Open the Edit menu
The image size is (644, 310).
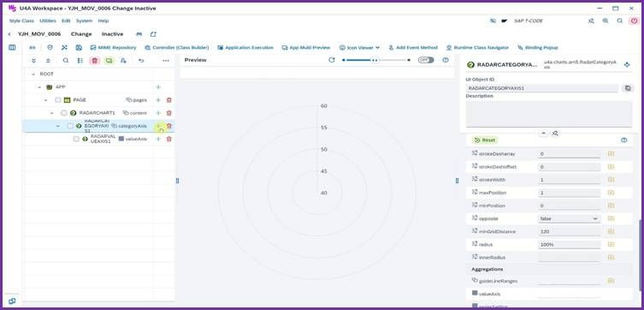point(66,21)
